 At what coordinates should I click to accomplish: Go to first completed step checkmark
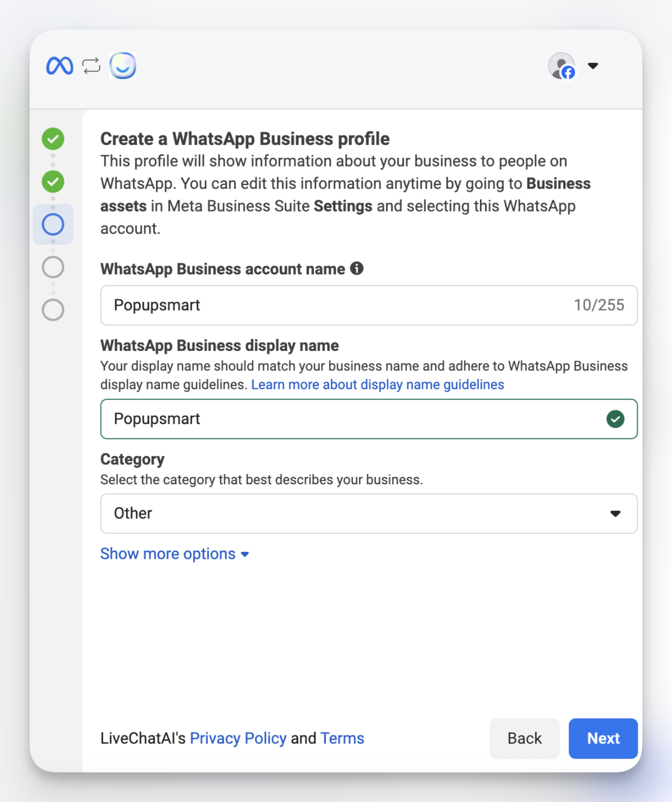[x=53, y=139]
